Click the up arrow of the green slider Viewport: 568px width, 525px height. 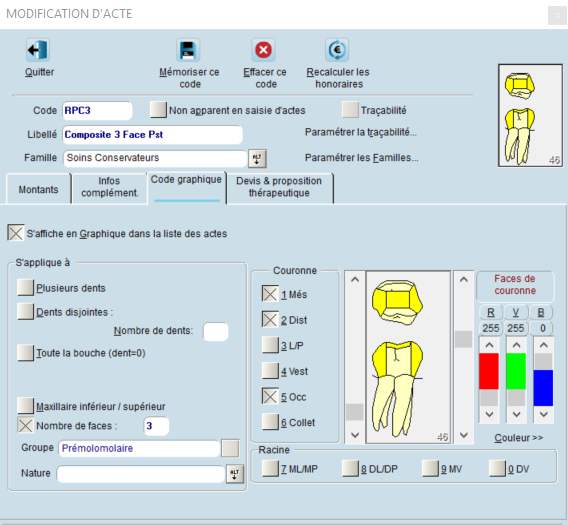pyautogui.click(x=516, y=345)
